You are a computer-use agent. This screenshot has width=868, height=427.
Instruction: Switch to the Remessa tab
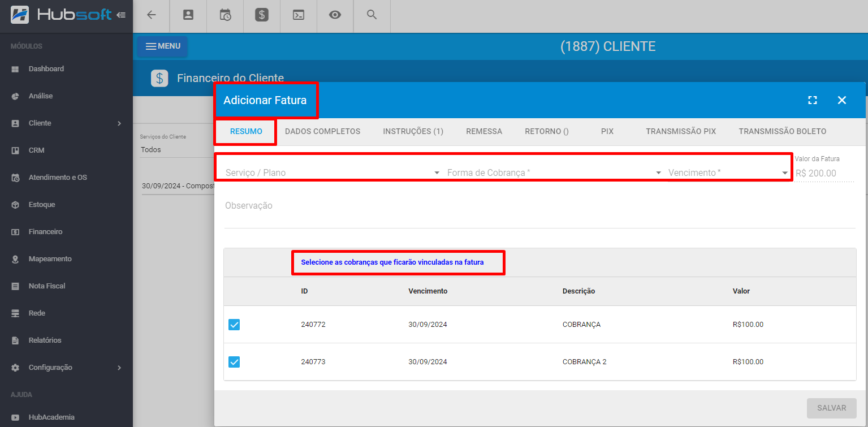[x=484, y=131]
